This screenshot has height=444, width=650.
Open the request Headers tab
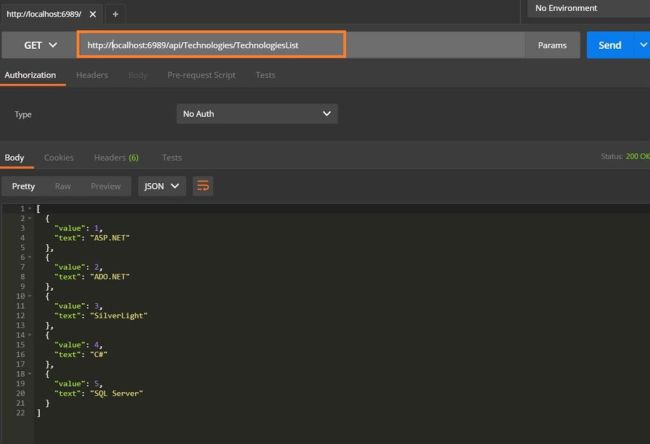click(92, 75)
